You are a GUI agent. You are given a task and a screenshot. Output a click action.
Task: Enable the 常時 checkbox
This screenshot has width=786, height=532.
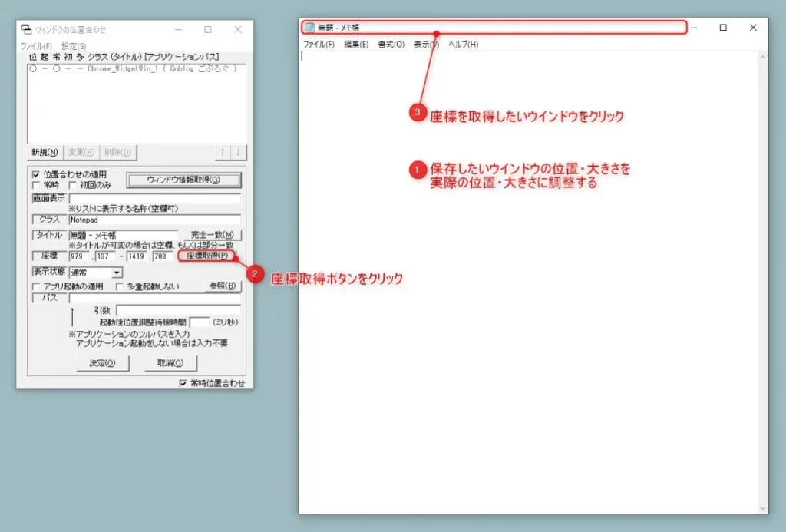[35, 184]
